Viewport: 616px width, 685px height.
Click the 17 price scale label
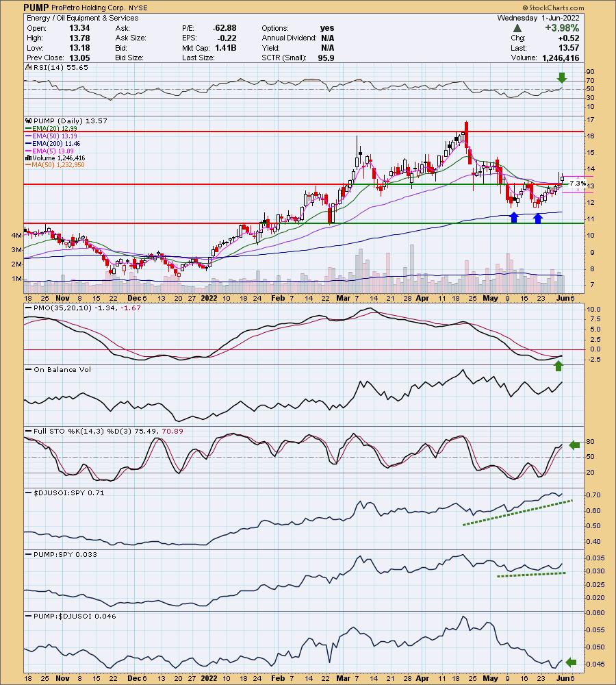pos(591,120)
